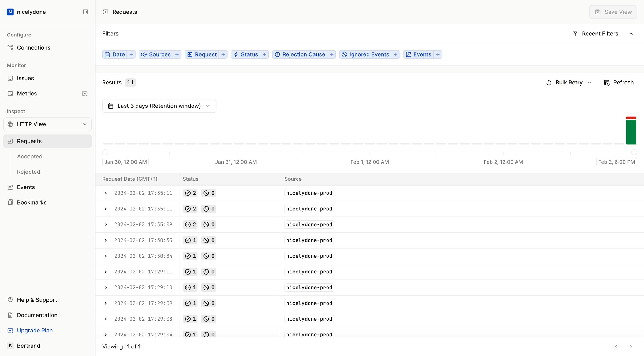Add a Sources filter with plus icon
Viewport: 644px width, 356px height.
pos(177,54)
